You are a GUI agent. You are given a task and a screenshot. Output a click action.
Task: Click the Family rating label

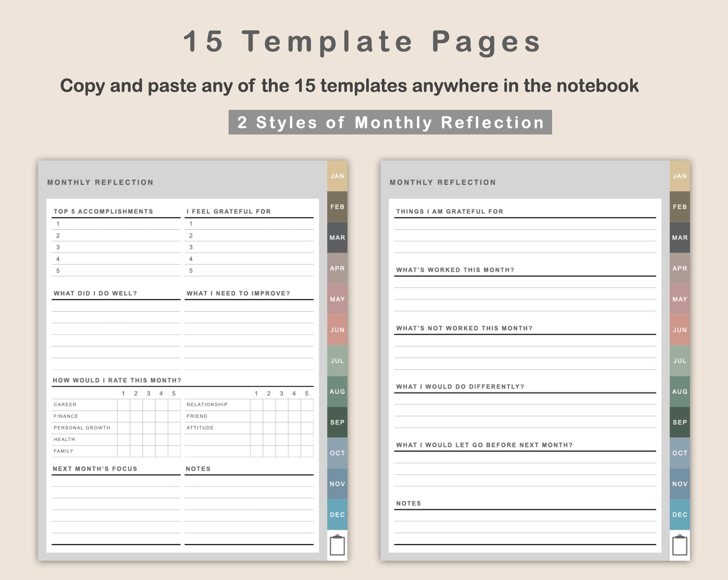[63, 451]
